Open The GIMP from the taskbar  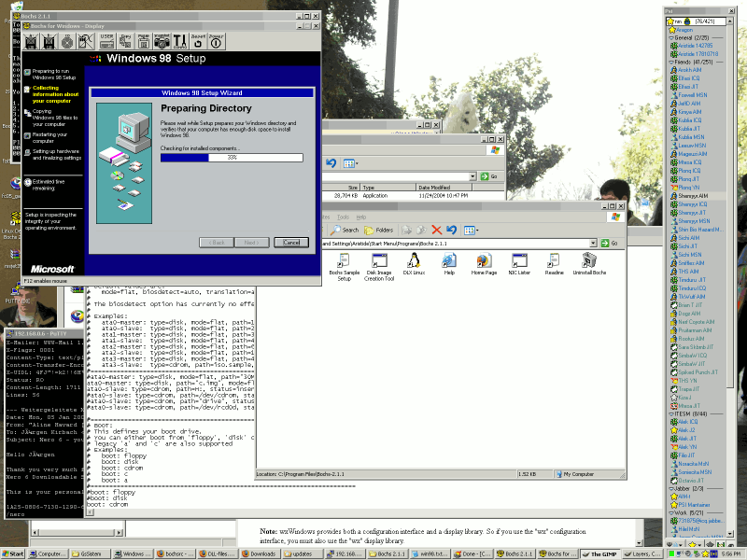599,552
